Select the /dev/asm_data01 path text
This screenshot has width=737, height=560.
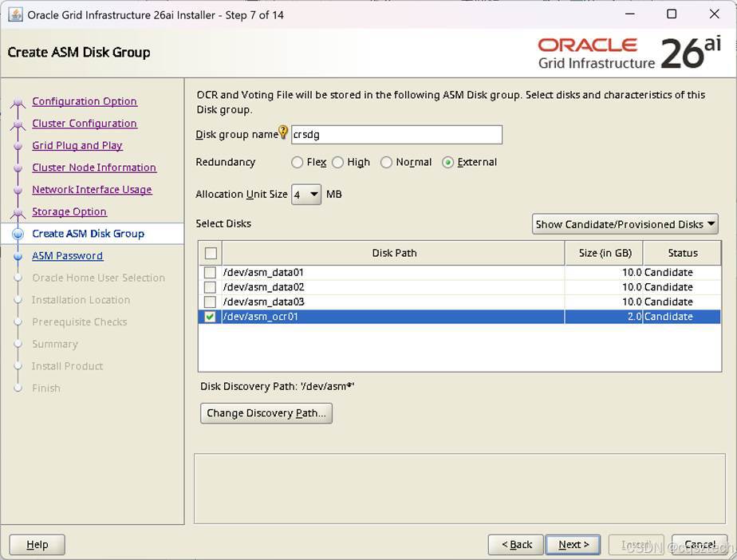point(263,272)
